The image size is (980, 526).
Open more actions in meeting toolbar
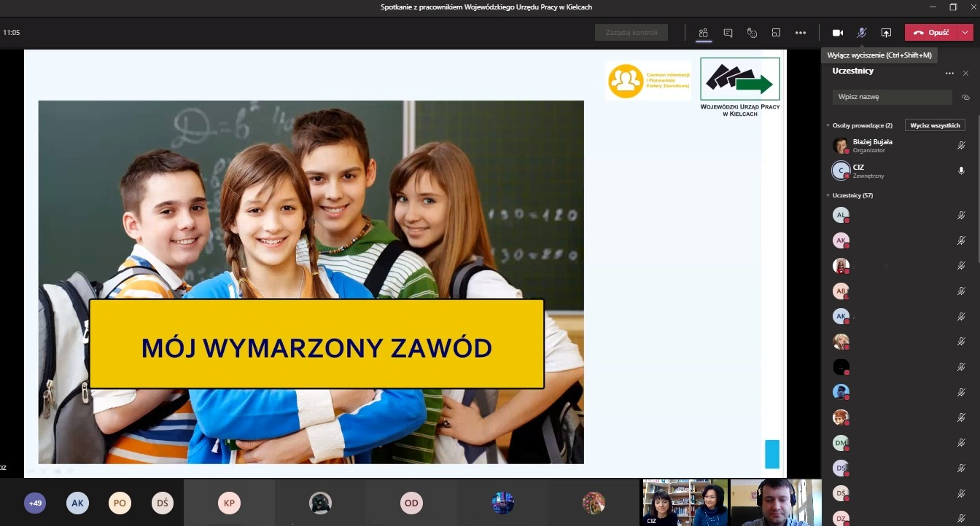(801, 33)
